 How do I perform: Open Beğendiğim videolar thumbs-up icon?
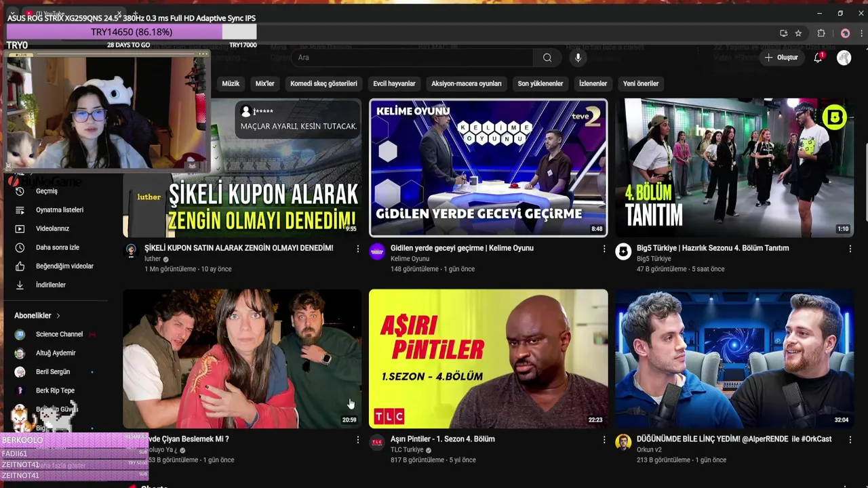pos(20,266)
